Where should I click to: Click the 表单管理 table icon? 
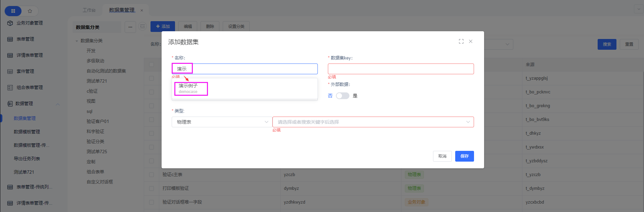click(10, 39)
